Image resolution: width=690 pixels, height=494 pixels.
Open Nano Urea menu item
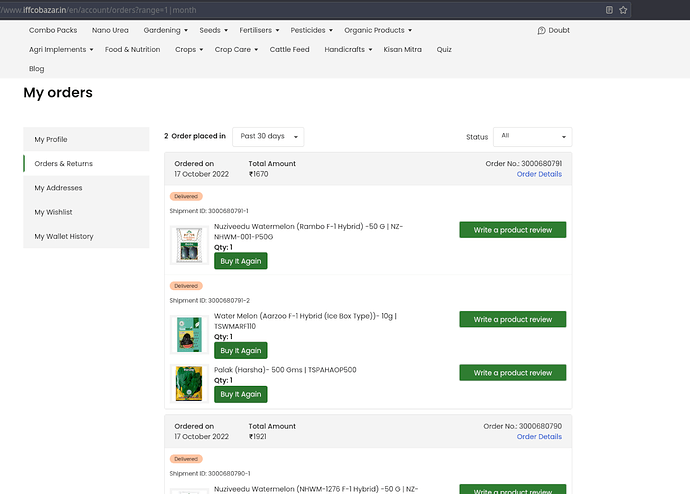point(110,30)
